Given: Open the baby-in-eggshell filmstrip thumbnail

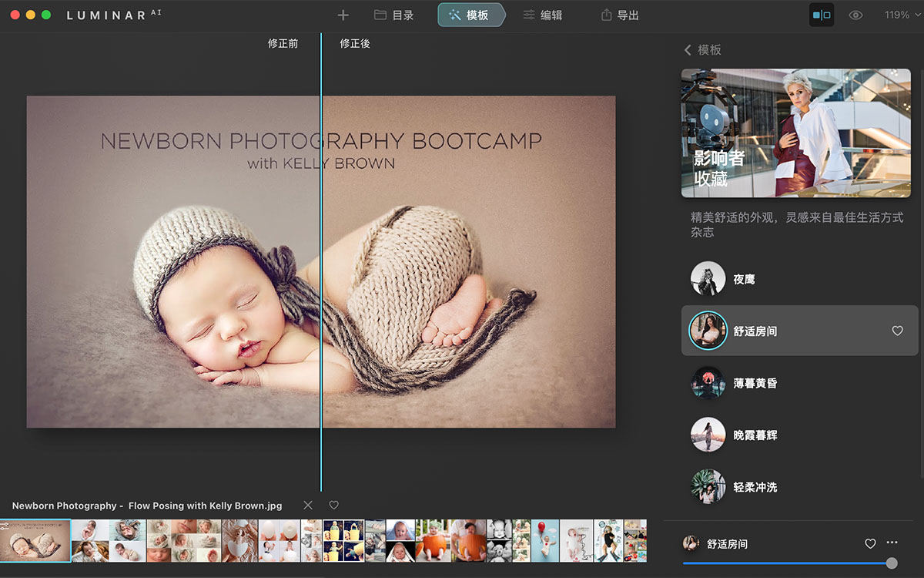Looking at the screenshot, I should 239,540.
